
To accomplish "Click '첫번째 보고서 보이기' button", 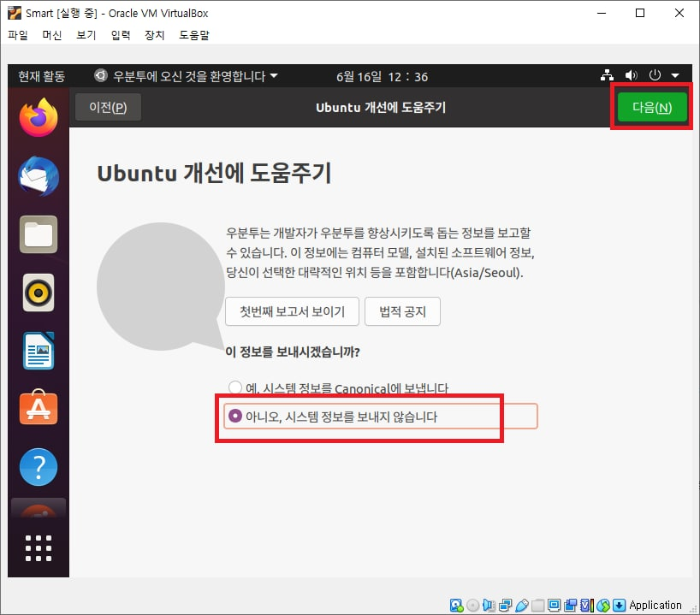I will [x=292, y=311].
